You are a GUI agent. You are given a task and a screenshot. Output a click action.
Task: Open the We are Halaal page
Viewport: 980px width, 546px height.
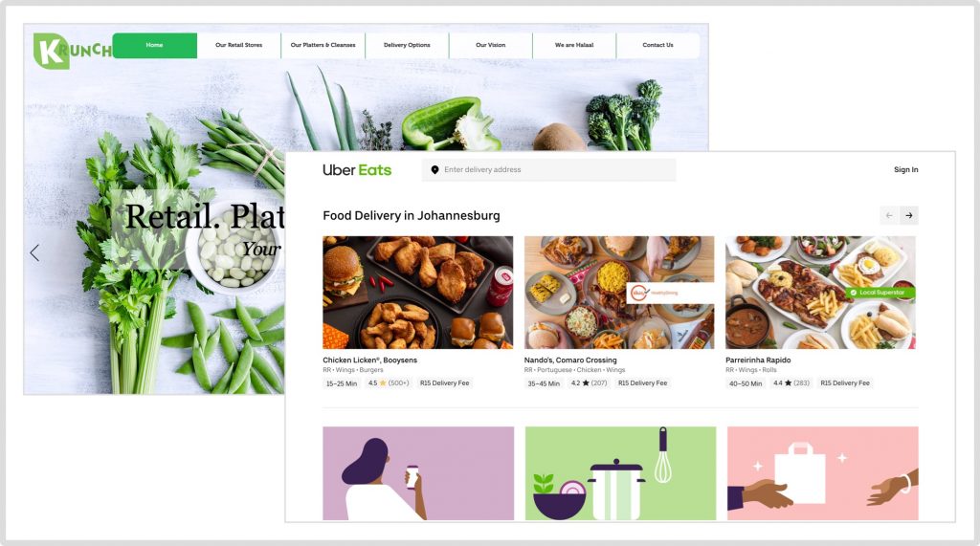coord(574,45)
